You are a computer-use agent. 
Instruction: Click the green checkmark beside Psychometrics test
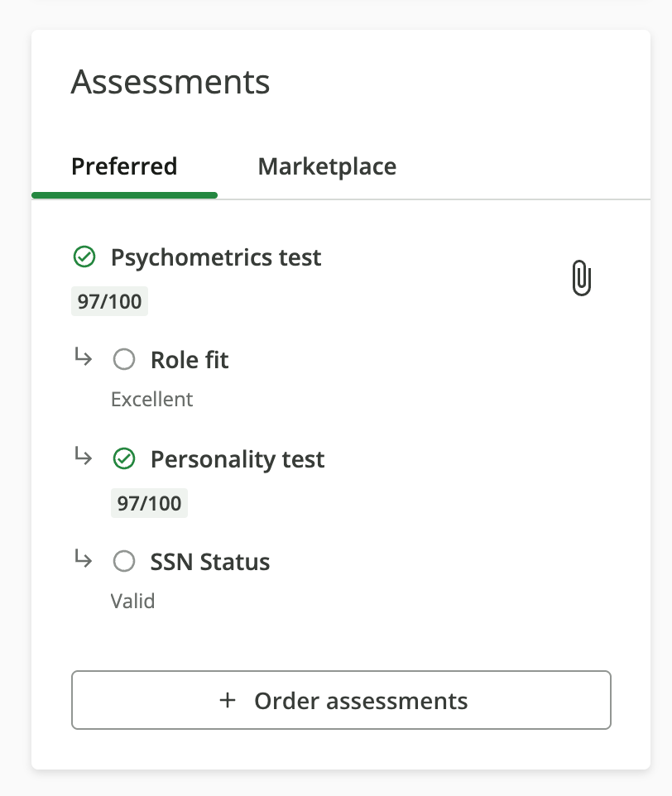click(x=84, y=257)
